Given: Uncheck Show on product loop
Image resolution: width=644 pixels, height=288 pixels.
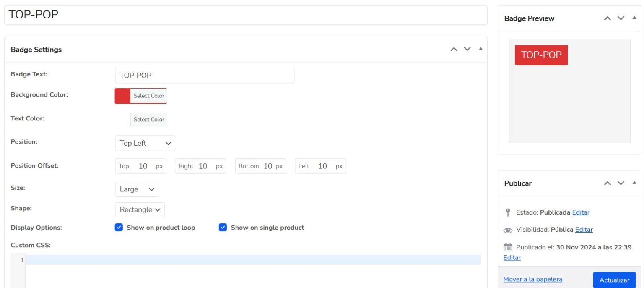Looking at the screenshot, I should (x=119, y=228).
